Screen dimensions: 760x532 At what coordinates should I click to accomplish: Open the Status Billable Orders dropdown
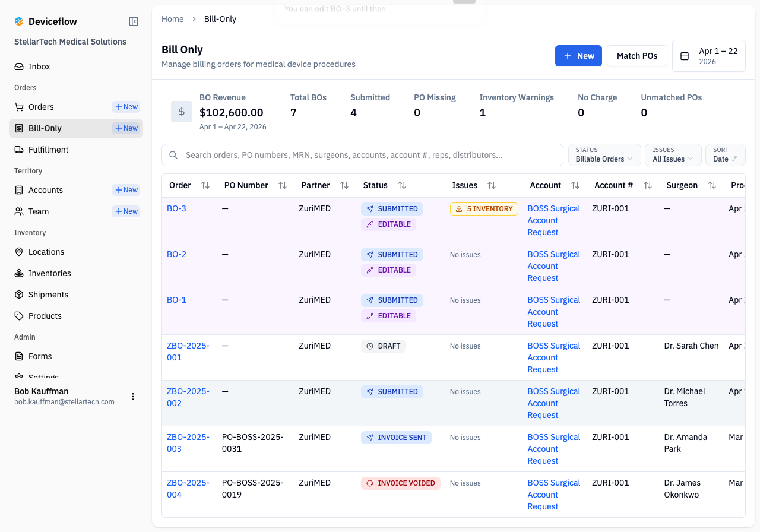click(x=604, y=155)
